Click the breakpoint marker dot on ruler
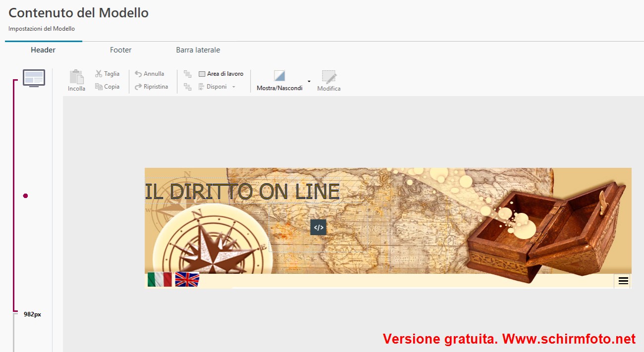Screen dimensions: 644x352 (26, 196)
